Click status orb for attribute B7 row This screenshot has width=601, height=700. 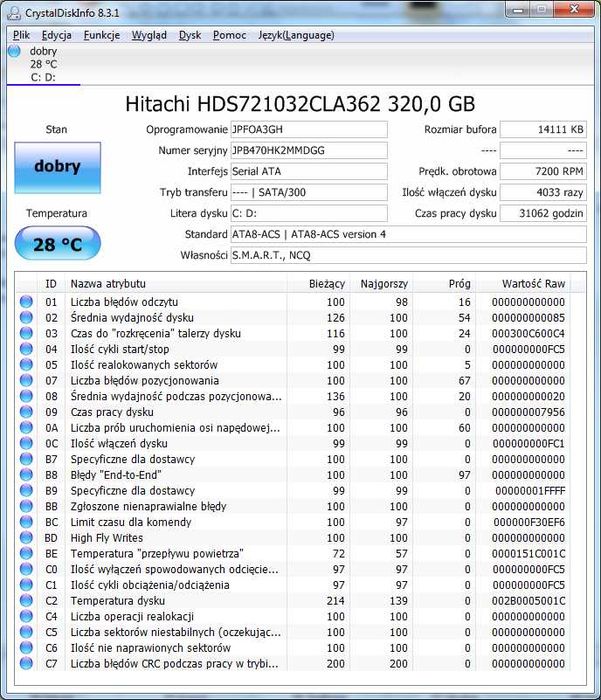(x=26, y=459)
